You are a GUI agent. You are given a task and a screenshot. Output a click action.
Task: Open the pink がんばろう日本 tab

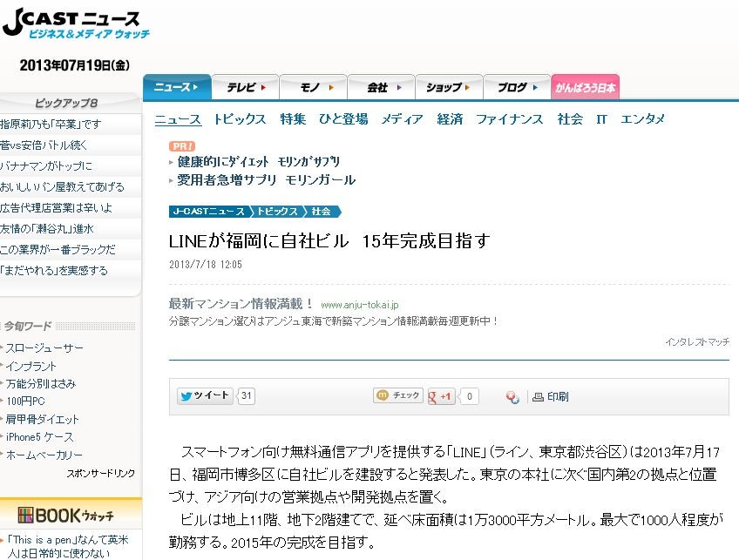pos(585,88)
